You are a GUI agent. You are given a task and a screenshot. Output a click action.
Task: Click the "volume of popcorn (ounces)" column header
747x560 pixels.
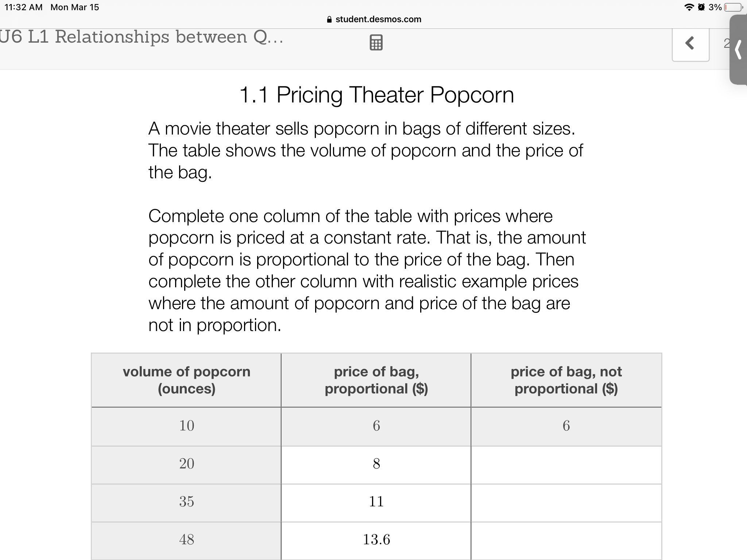point(186,380)
